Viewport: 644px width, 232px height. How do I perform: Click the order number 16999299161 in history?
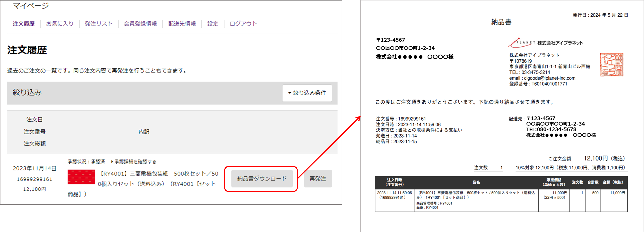pos(34,179)
